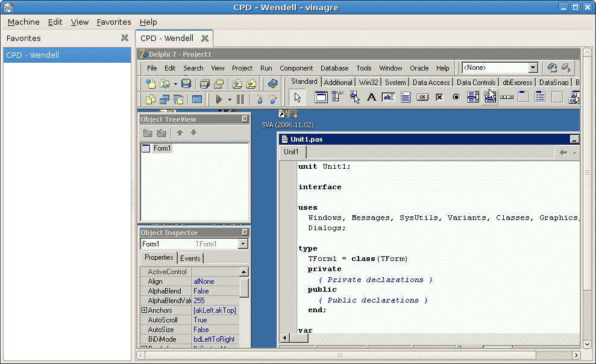Select the arrow pointer in component palette
Viewport: 596px width, 364px height.
pyautogui.click(x=297, y=97)
